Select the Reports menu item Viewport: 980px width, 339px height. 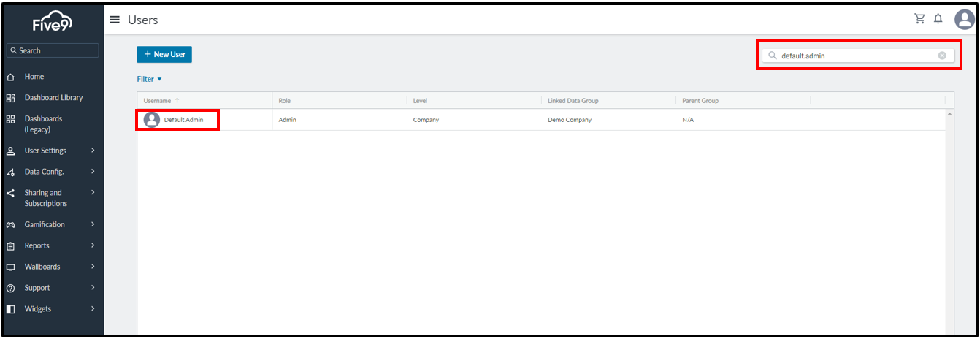click(37, 246)
